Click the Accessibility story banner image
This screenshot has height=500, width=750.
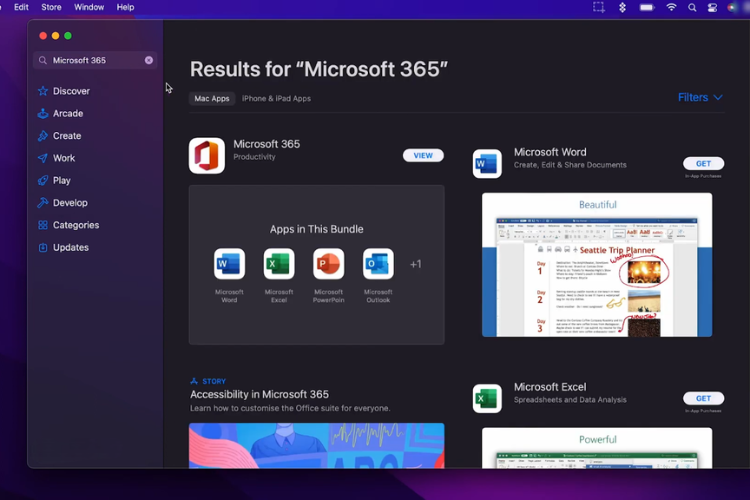[x=316, y=445]
